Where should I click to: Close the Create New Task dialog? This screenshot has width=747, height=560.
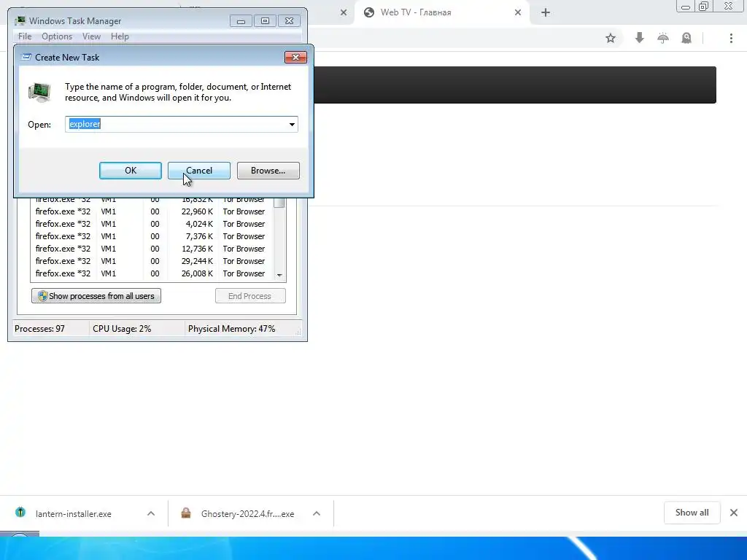pos(295,57)
